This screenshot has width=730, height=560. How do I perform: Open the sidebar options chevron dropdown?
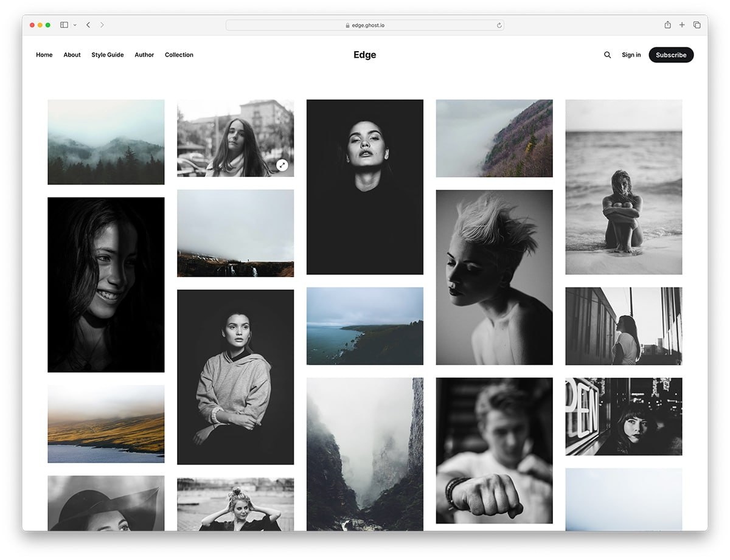75,25
